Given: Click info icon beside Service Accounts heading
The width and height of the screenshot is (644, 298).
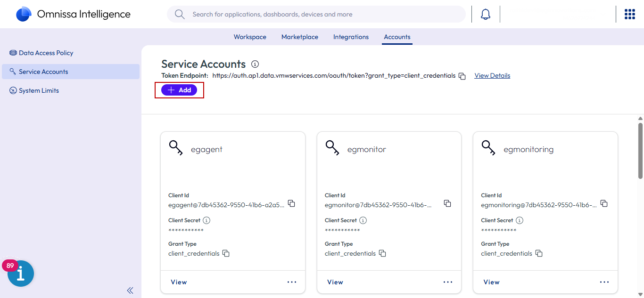Looking at the screenshot, I should click(255, 64).
